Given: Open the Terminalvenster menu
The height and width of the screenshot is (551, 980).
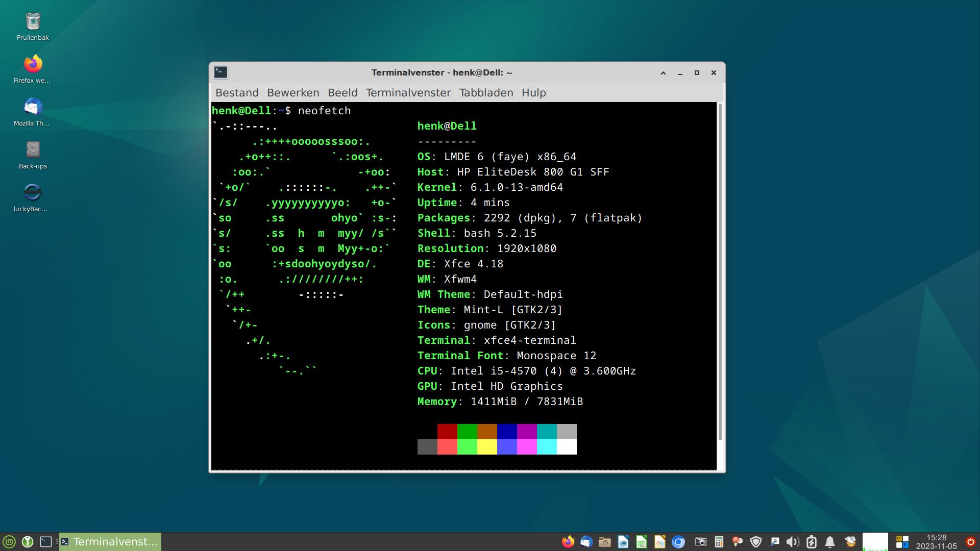Looking at the screenshot, I should pyautogui.click(x=408, y=93).
